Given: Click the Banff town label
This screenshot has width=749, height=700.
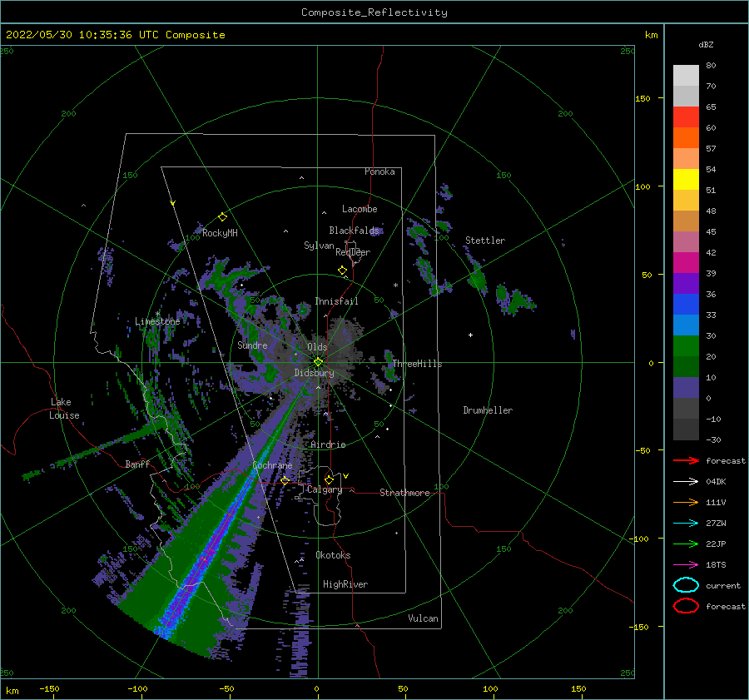Looking at the screenshot, I should click(x=137, y=464).
